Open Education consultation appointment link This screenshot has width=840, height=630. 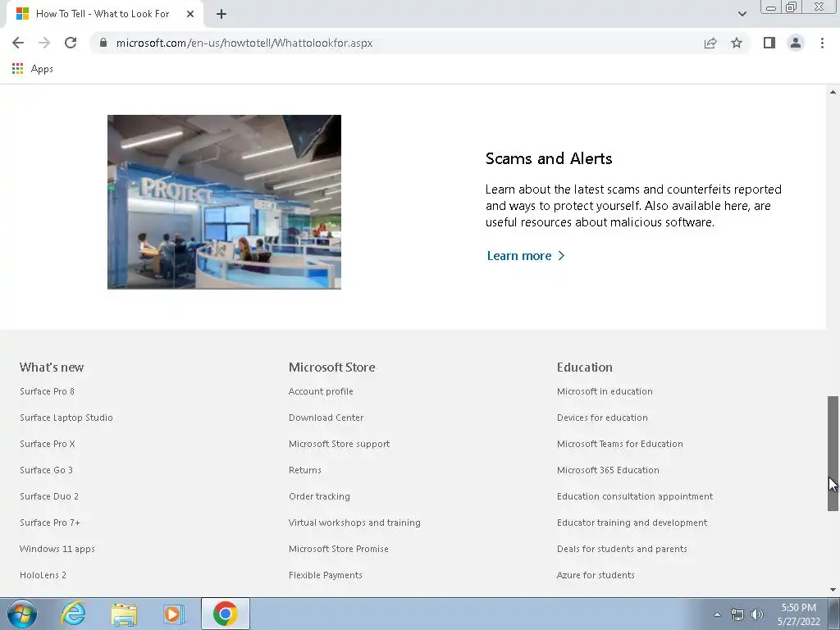[636, 496]
